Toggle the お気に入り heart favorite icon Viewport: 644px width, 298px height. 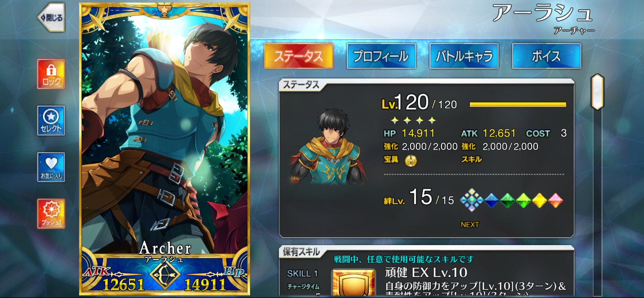click(x=51, y=167)
